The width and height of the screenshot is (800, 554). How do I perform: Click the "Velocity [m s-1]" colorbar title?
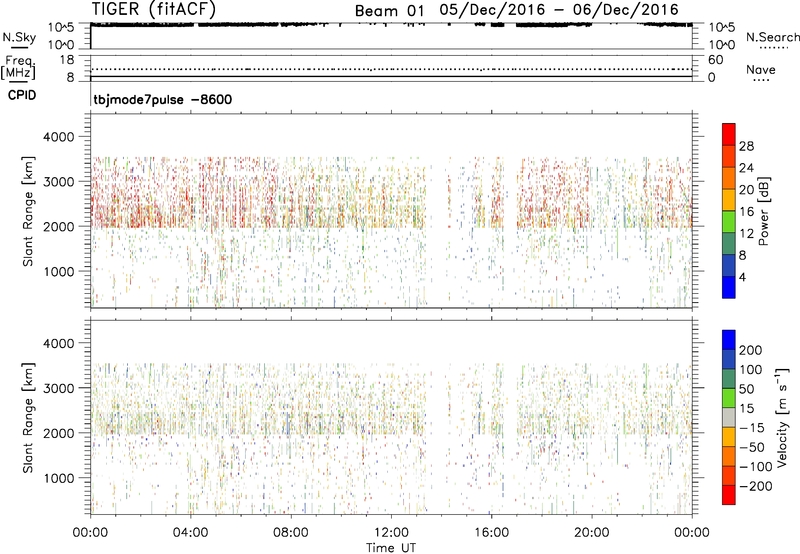[783, 418]
